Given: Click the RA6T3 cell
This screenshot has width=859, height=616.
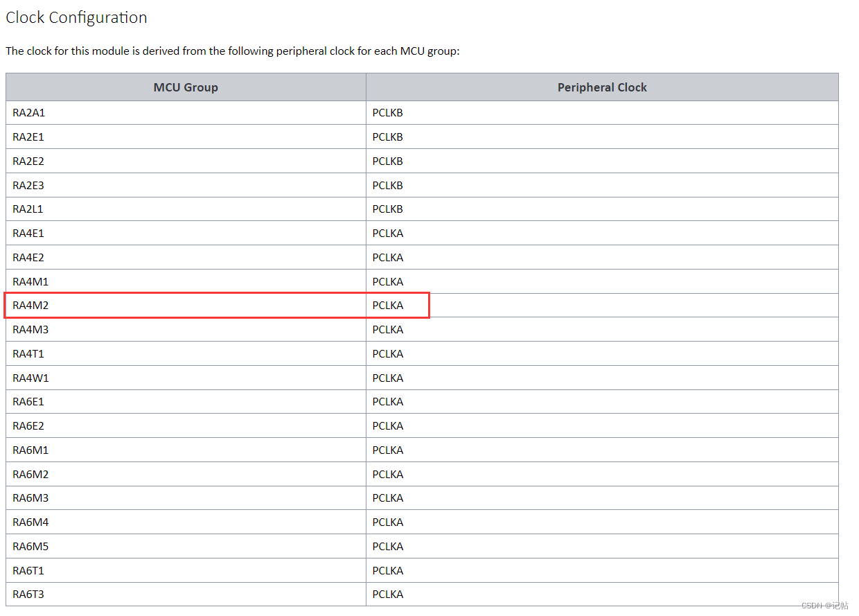Looking at the screenshot, I should 28,594.
